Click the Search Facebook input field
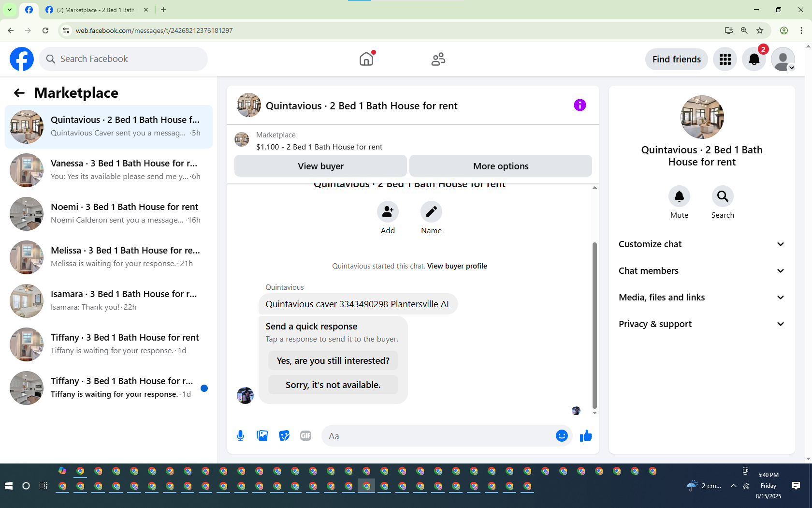812x508 pixels. pyautogui.click(x=123, y=59)
